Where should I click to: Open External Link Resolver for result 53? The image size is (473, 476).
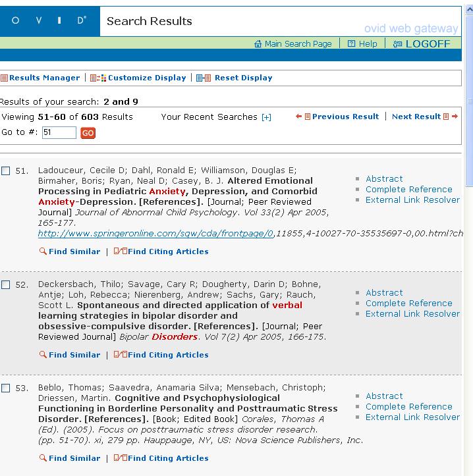pos(412,417)
